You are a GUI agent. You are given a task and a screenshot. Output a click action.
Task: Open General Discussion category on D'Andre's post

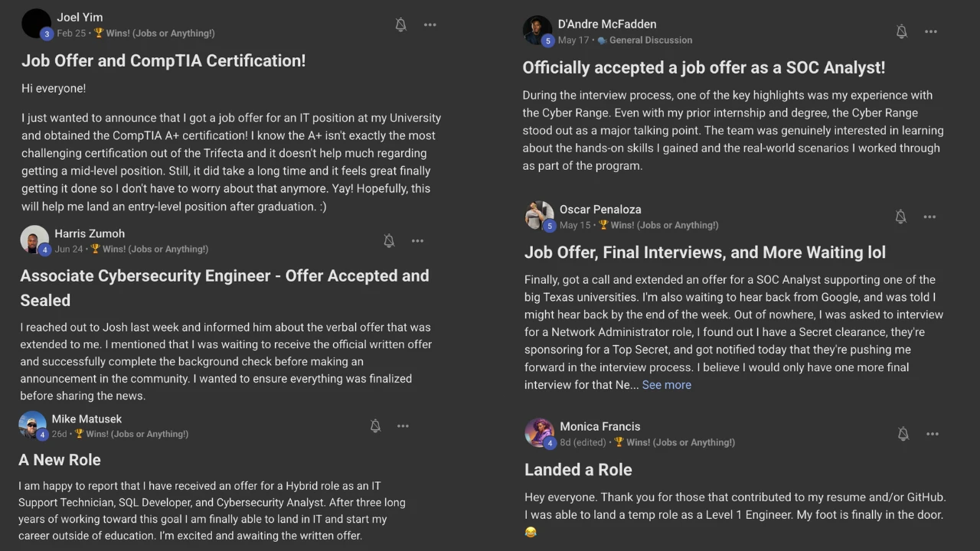650,40
